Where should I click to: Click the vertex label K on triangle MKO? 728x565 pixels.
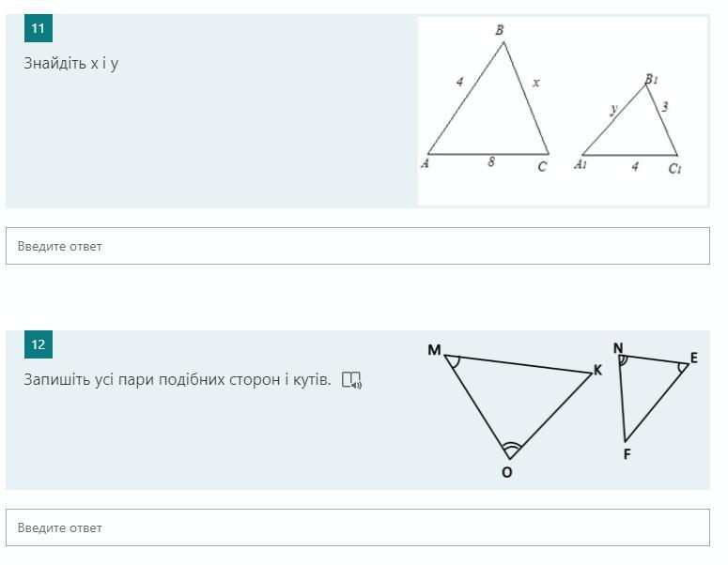pos(598,370)
